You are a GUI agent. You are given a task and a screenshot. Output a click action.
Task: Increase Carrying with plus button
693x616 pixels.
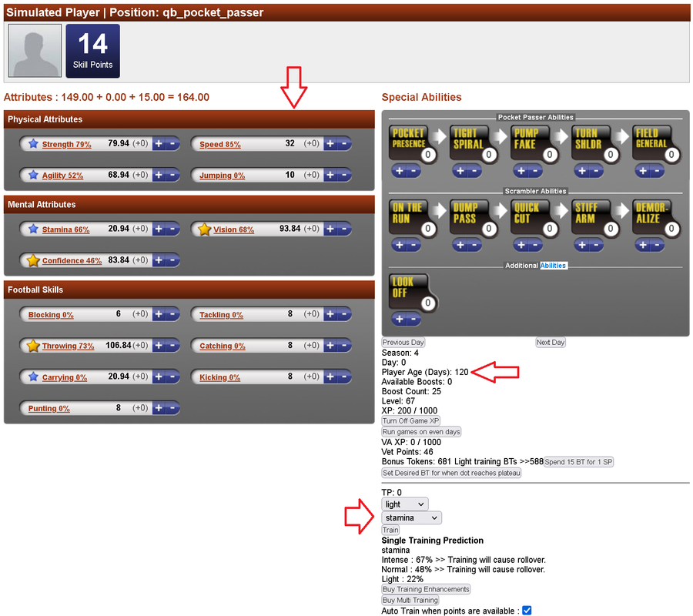159,377
